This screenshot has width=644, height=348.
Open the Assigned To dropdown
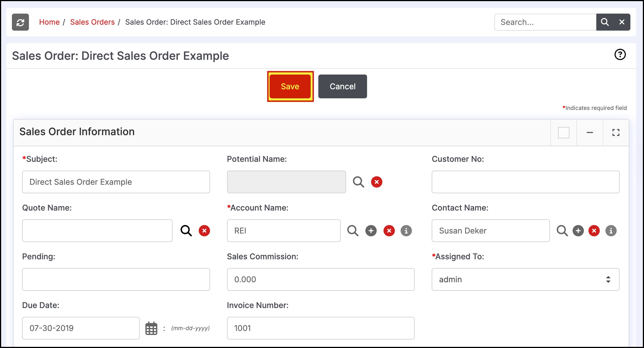[525, 279]
